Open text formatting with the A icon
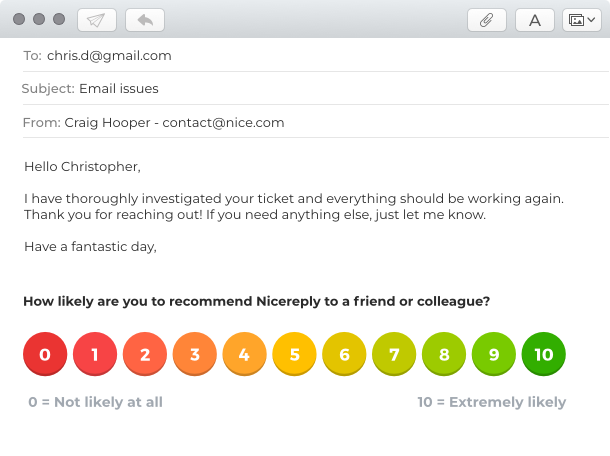This screenshot has width=610, height=456. click(535, 20)
